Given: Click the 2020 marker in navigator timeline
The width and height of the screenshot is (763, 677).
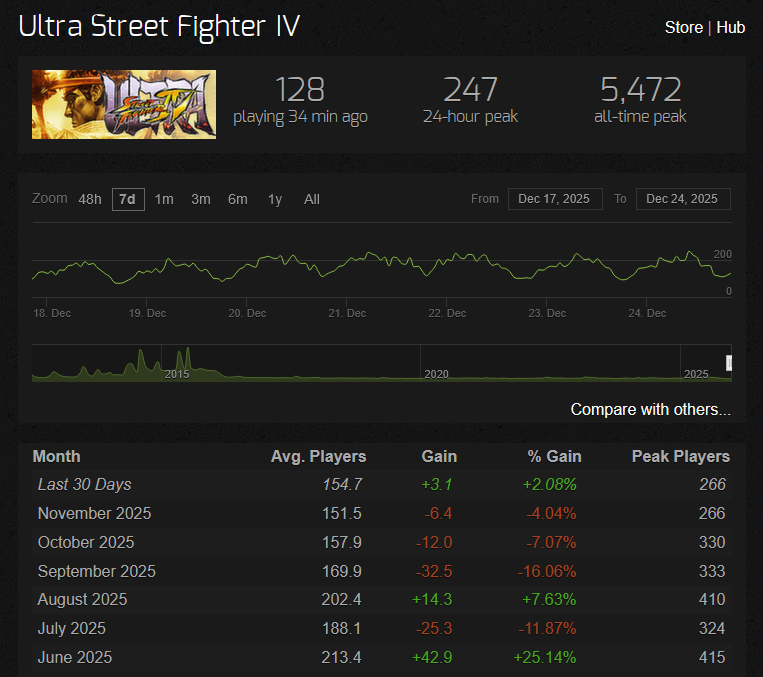Looking at the screenshot, I should (435, 373).
